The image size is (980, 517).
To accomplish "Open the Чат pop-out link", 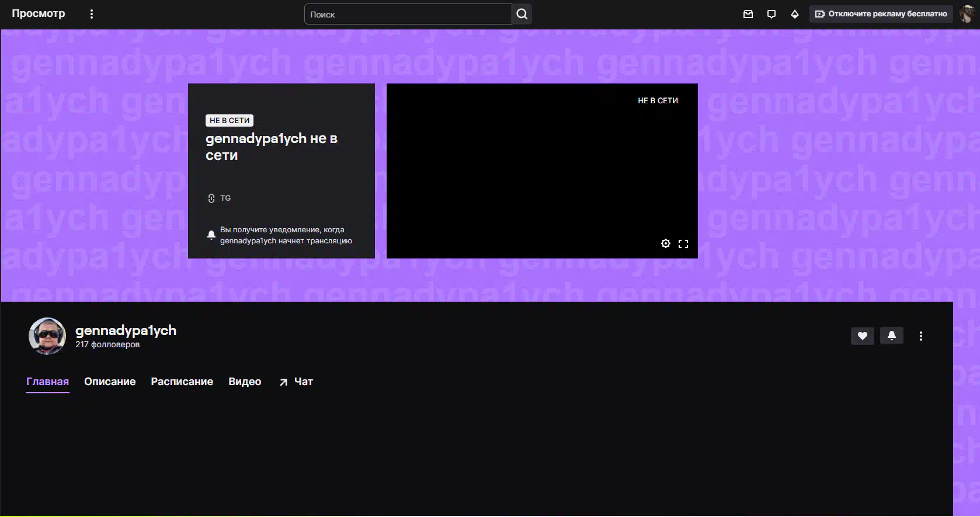I will [296, 382].
